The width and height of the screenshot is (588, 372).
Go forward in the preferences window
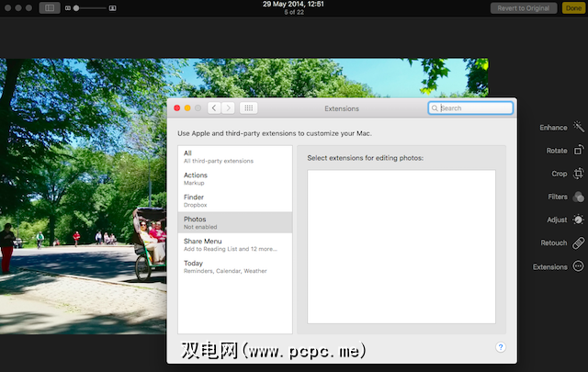(228, 108)
